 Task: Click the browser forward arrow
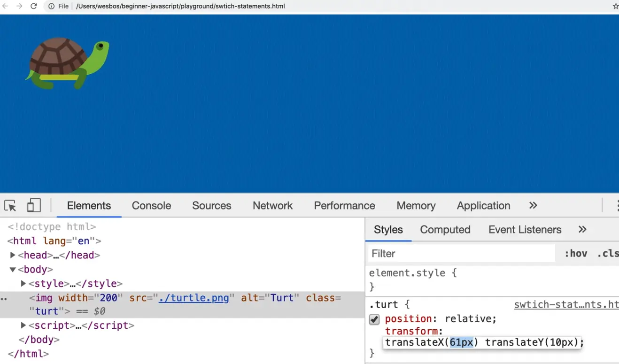click(19, 6)
